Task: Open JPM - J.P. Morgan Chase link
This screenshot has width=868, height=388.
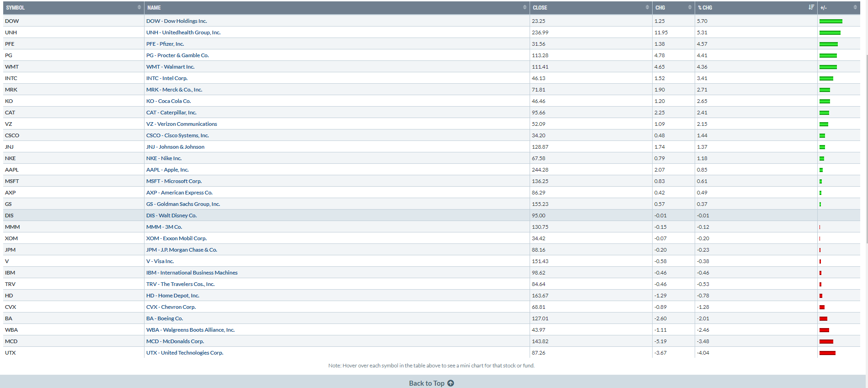Action: click(x=182, y=250)
